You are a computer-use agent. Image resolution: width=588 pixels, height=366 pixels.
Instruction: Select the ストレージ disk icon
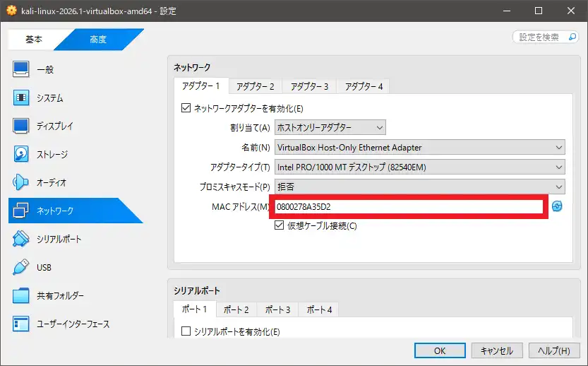click(x=20, y=154)
